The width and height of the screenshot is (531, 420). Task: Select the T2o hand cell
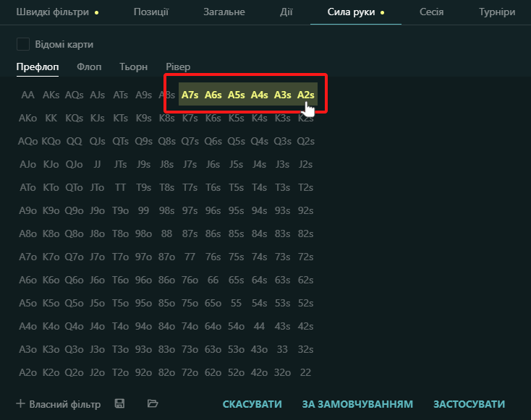121,372
